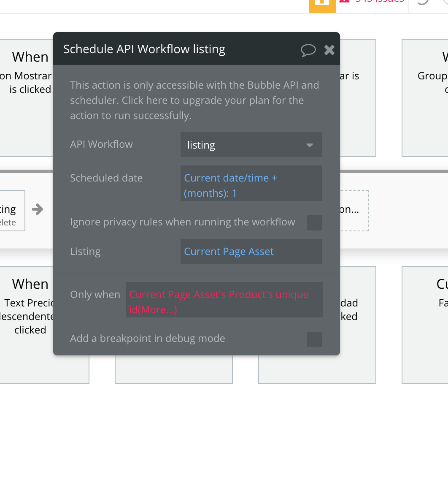
Task: Enable ignore privacy rules checkbox
Action: [x=314, y=222]
